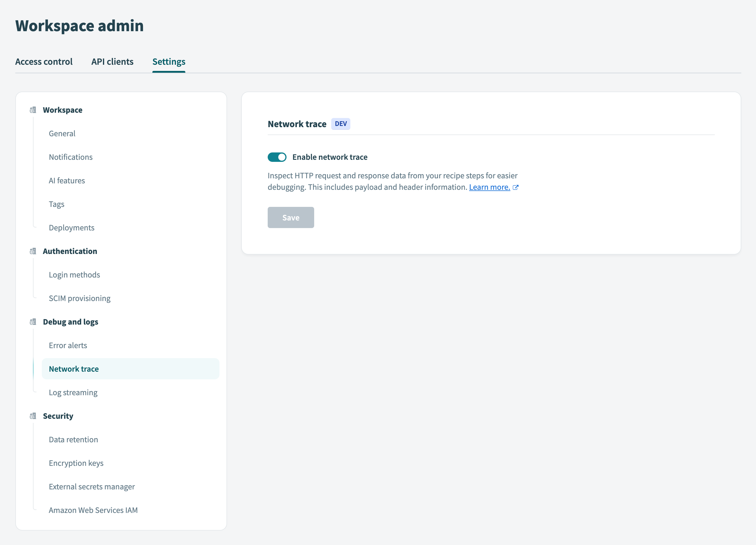Image resolution: width=756 pixels, height=545 pixels.
Task: Click the Workspace section icon
Action: coord(33,110)
